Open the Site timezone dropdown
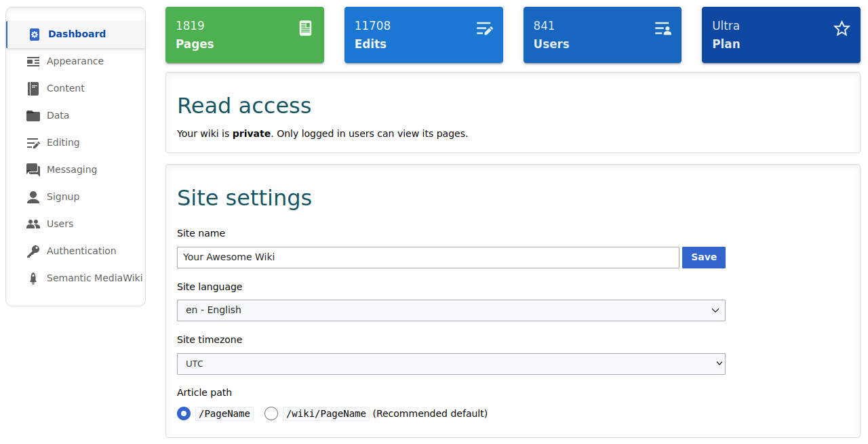The width and height of the screenshot is (868, 444). [x=451, y=363]
